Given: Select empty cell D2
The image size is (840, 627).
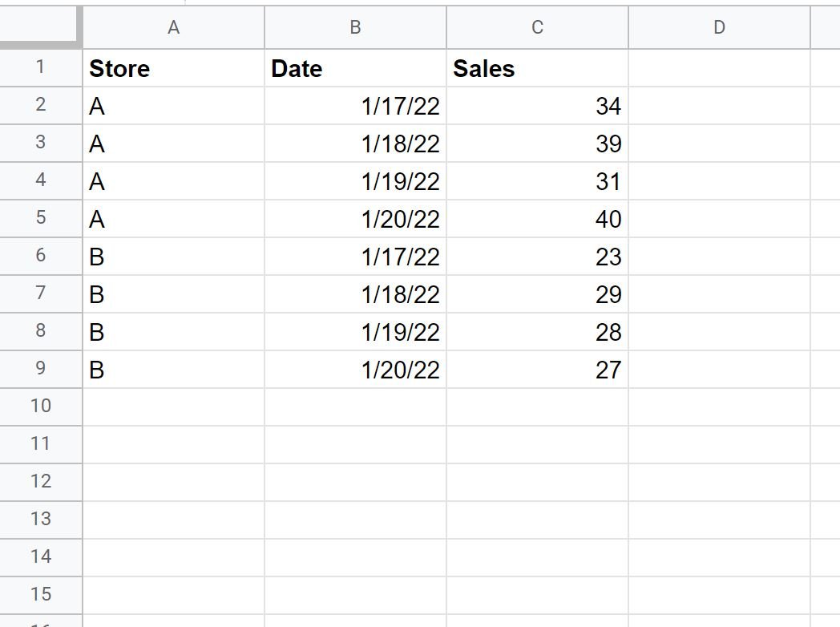Looking at the screenshot, I should (x=720, y=106).
